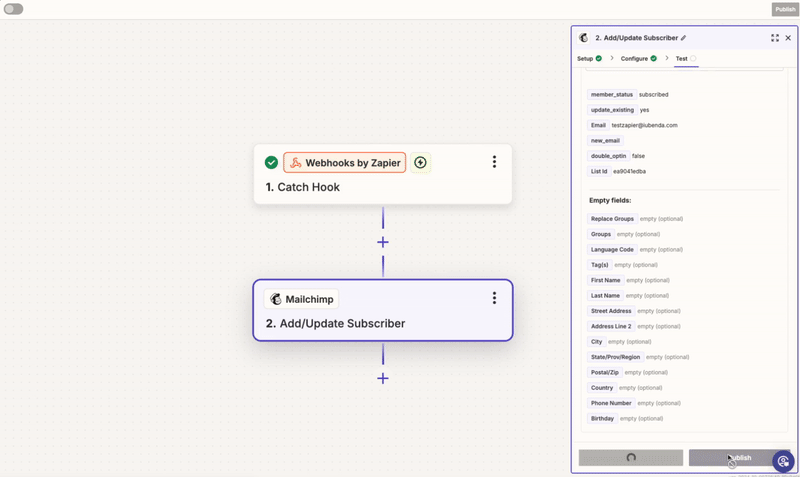This screenshot has height=477, width=800.
Task: Switch to the Configure tab
Action: coord(638,59)
